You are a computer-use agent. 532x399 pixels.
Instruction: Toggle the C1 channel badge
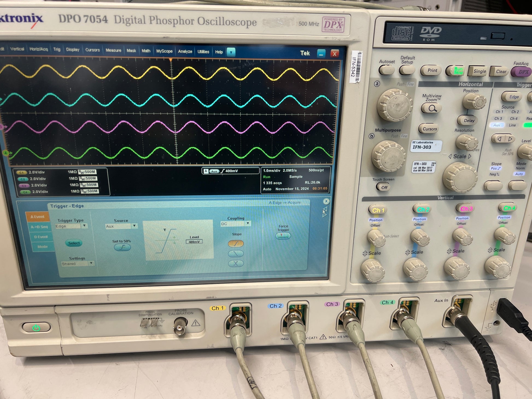pos(22,172)
